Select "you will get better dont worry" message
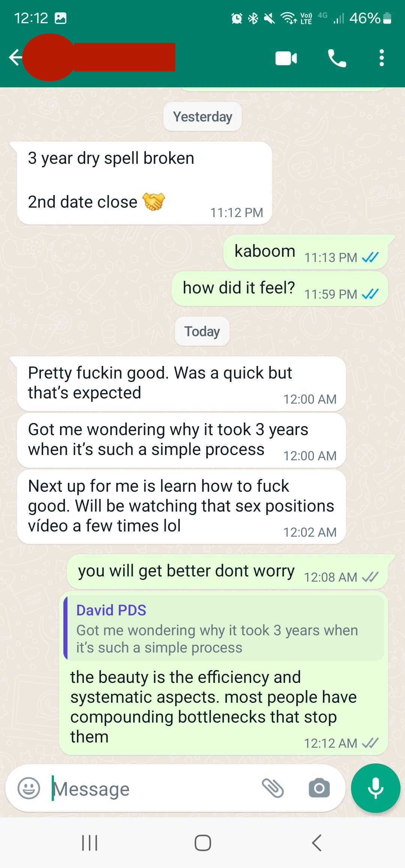Viewport: 405px width, 868px height. click(227, 572)
